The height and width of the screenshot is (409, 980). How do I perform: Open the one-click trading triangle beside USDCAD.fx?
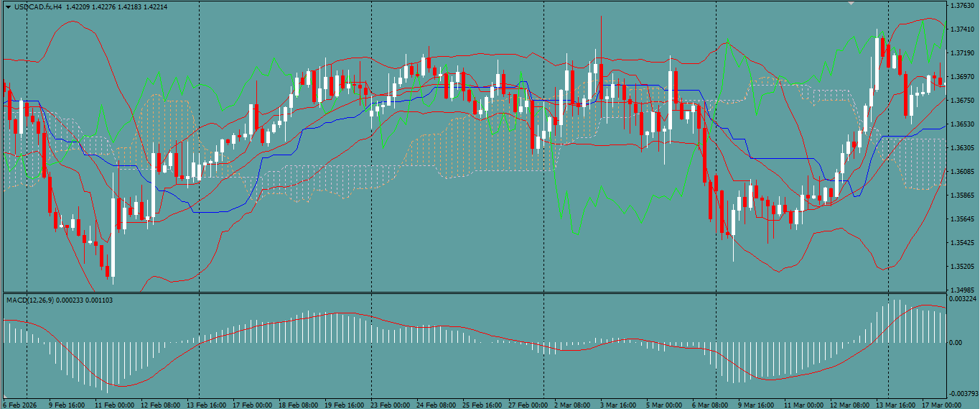[x=8, y=6]
